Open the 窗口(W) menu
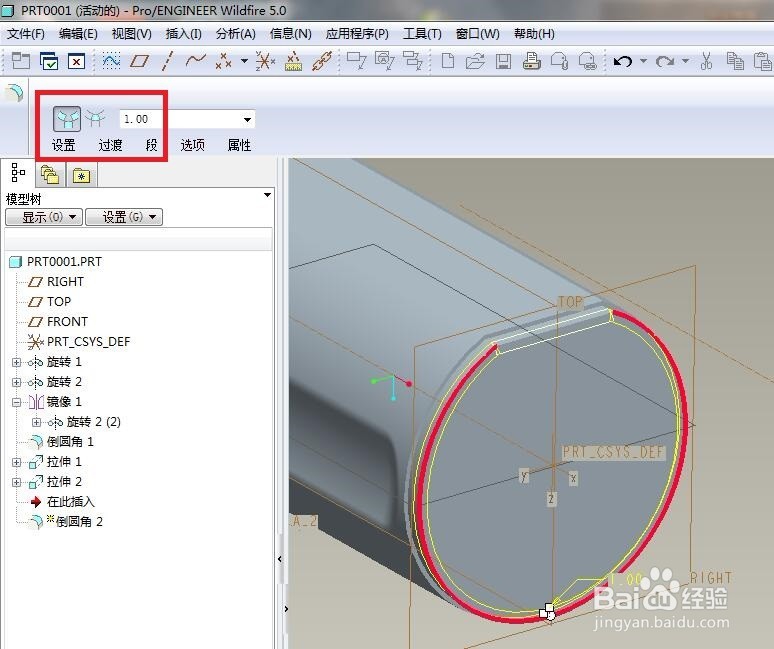 click(477, 34)
